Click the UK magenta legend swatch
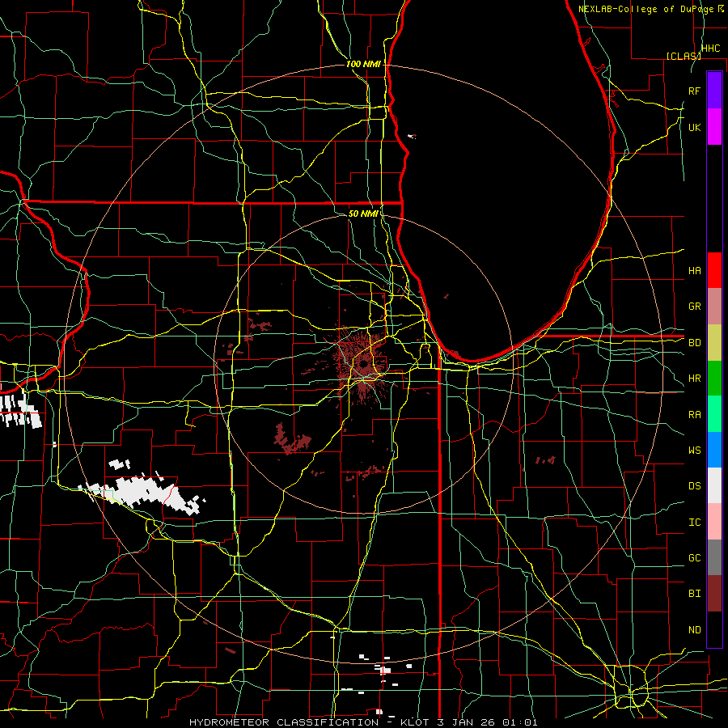Screen dimensions: 728x728 click(x=714, y=127)
